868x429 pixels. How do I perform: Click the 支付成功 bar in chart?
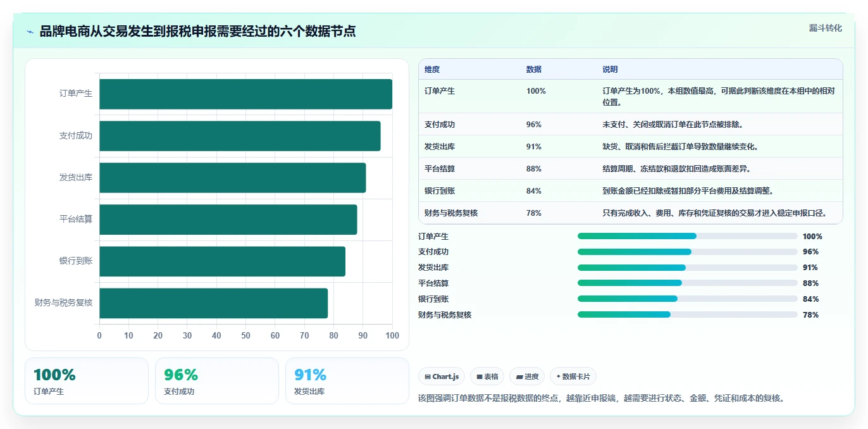tap(240, 136)
